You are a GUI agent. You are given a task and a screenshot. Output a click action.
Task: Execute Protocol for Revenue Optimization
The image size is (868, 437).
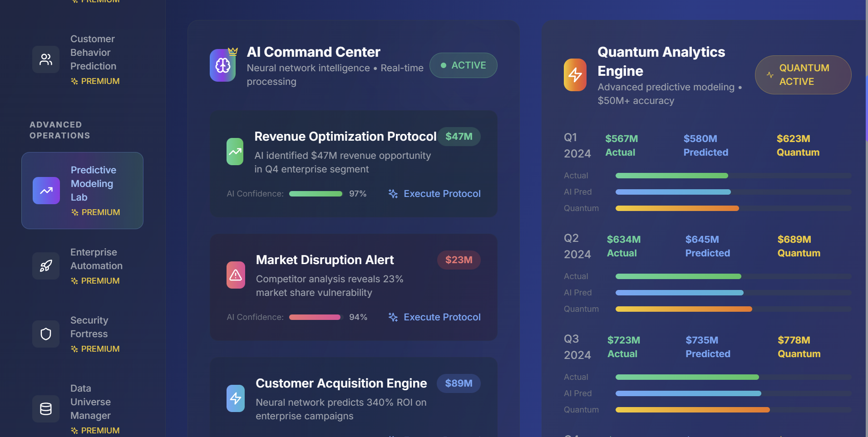[435, 194]
